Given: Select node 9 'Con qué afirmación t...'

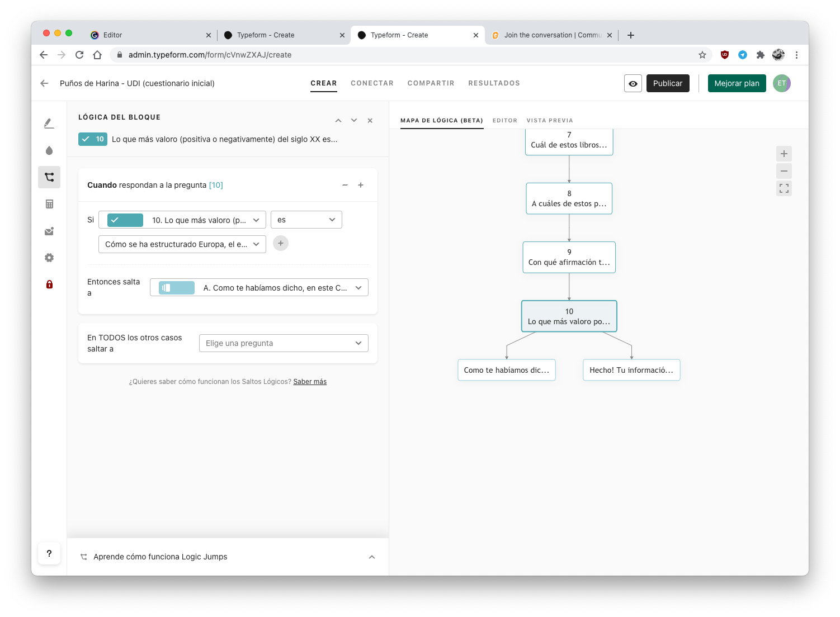Looking at the screenshot, I should pyautogui.click(x=569, y=257).
